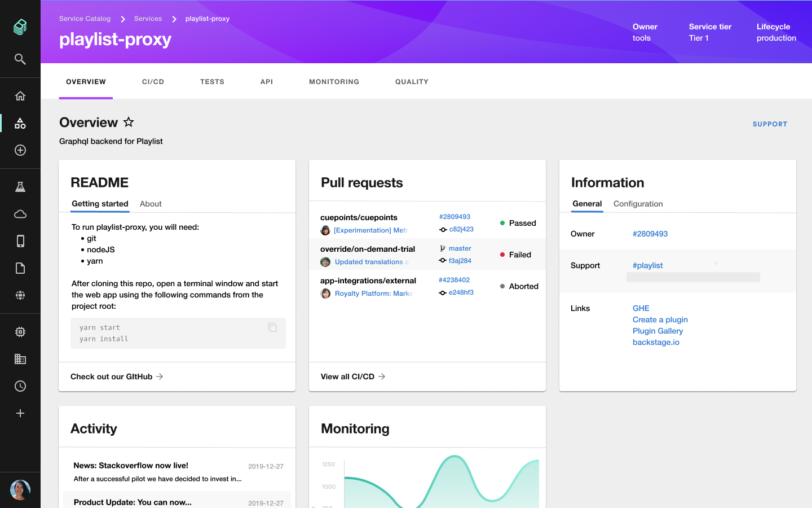This screenshot has height=508, width=812.
Task: Open the flask experiments icon
Action: coord(20,187)
